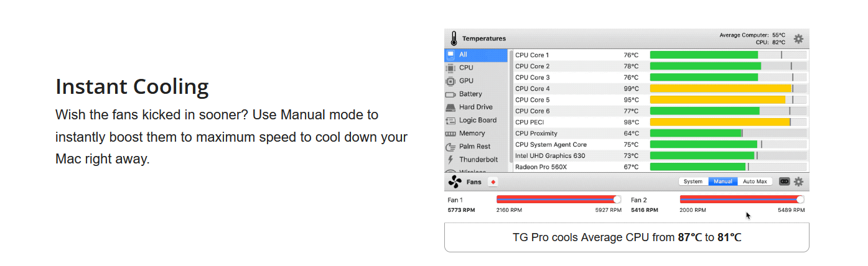
Task: Open the Fans settings gear
Action: (798, 181)
